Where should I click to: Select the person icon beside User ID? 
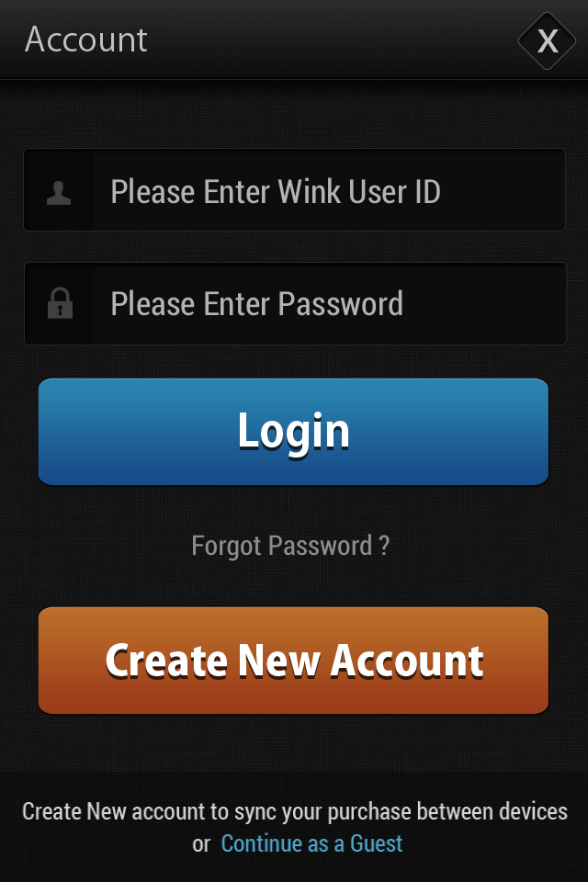(x=59, y=192)
